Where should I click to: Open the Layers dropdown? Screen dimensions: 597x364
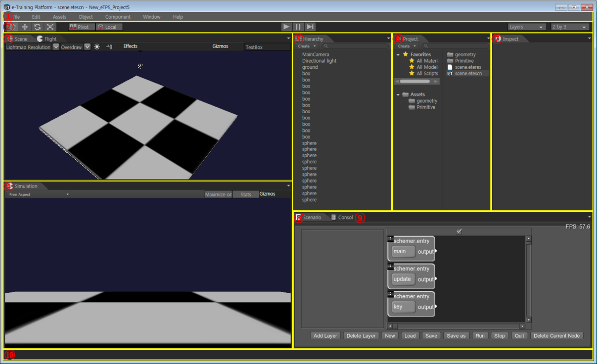[527, 27]
